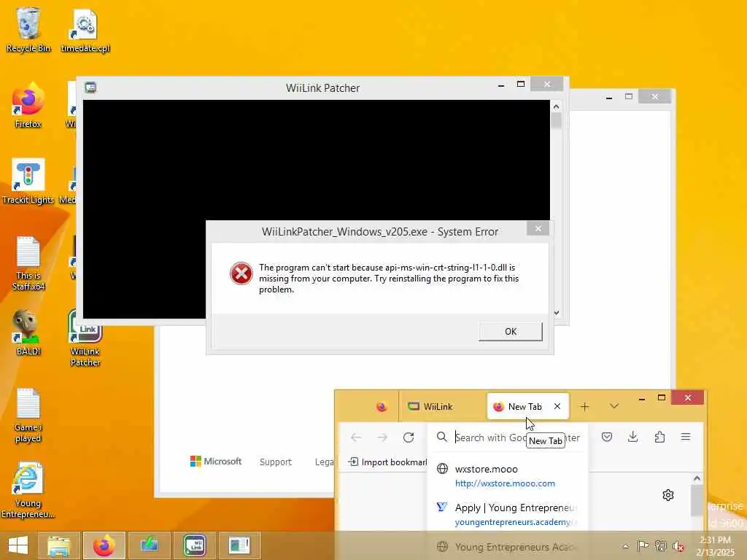This screenshot has height=560, width=747.
Task: Open Firefox downloads panel
Action: (632, 437)
